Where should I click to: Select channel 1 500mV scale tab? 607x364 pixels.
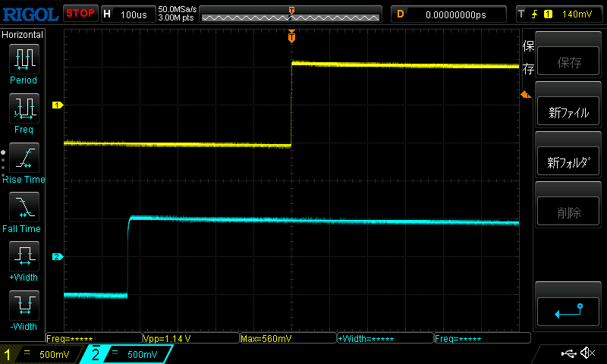(x=42, y=354)
